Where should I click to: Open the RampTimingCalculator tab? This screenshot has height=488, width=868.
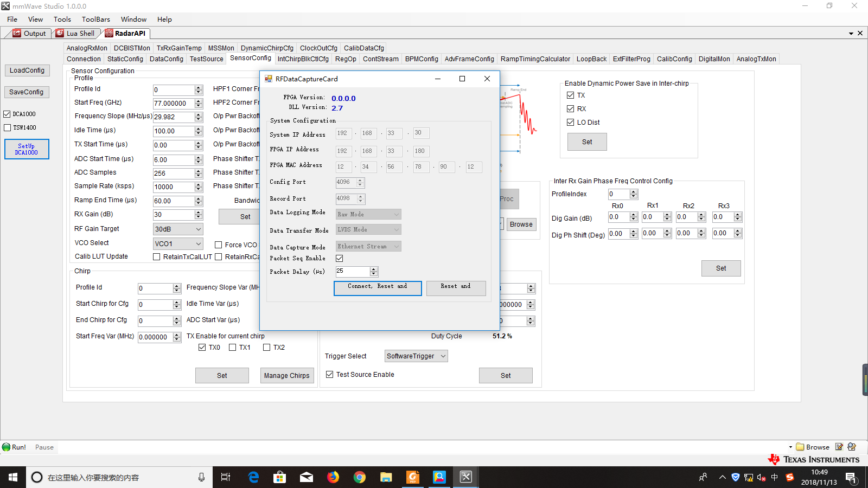coord(535,59)
